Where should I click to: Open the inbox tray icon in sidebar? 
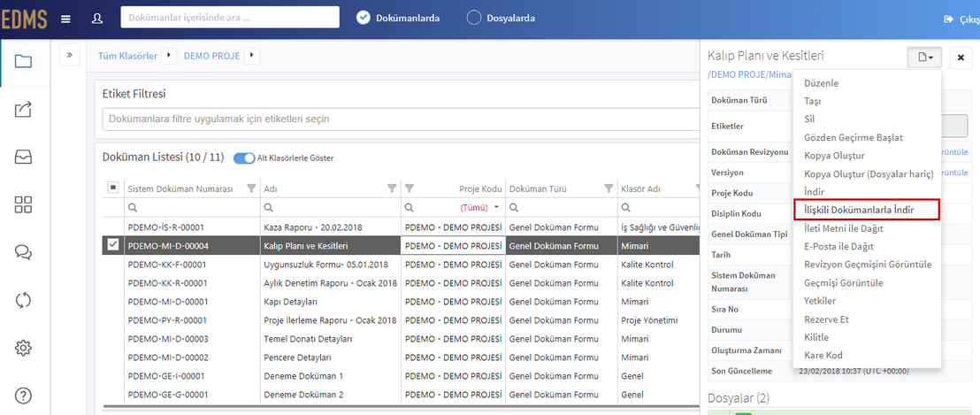point(23,158)
